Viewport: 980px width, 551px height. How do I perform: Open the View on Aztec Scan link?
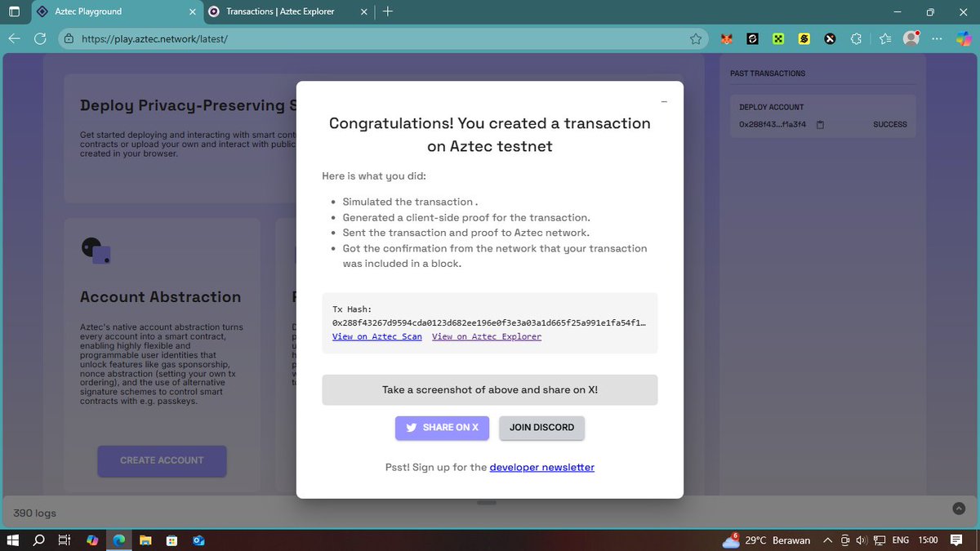[376, 335]
